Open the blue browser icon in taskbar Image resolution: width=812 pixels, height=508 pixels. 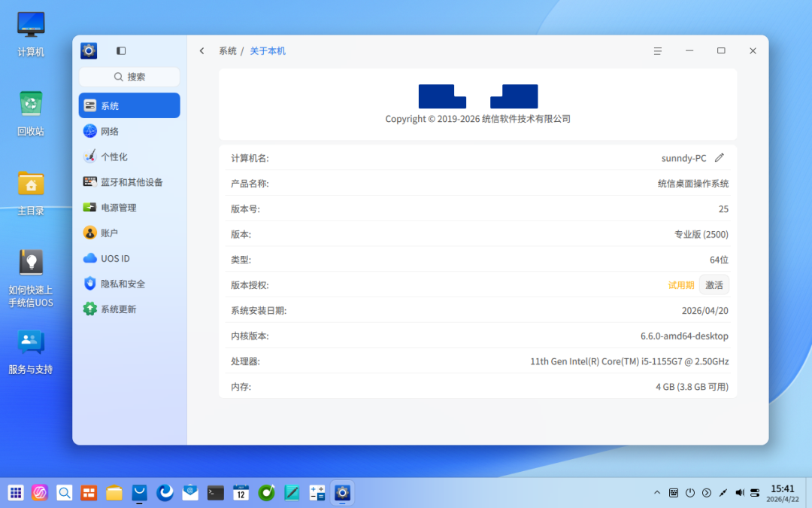coord(165,492)
